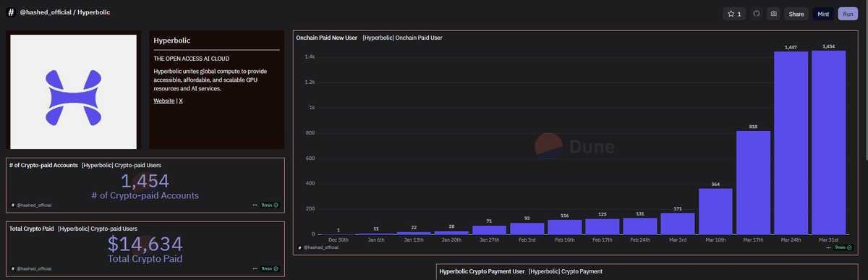Open the three-dot menu of Total Crypto Paid widget

point(255,268)
